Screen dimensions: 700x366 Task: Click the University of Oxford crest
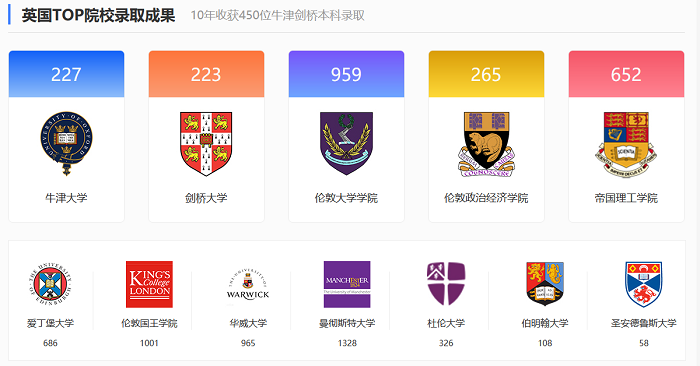click(x=67, y=143)
